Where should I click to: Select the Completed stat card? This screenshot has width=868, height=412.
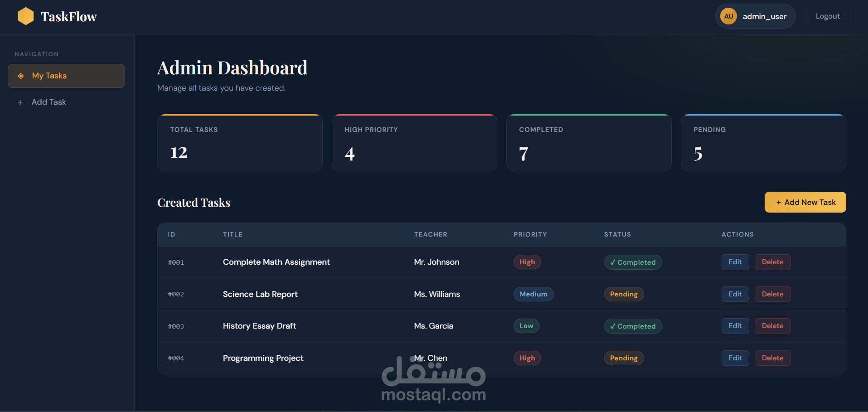tap(589, 143)
